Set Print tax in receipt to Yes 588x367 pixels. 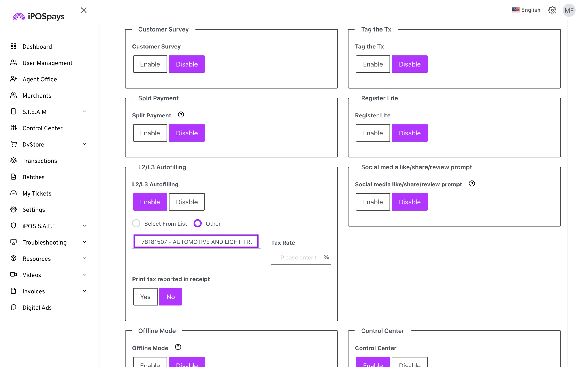point(145,297)
